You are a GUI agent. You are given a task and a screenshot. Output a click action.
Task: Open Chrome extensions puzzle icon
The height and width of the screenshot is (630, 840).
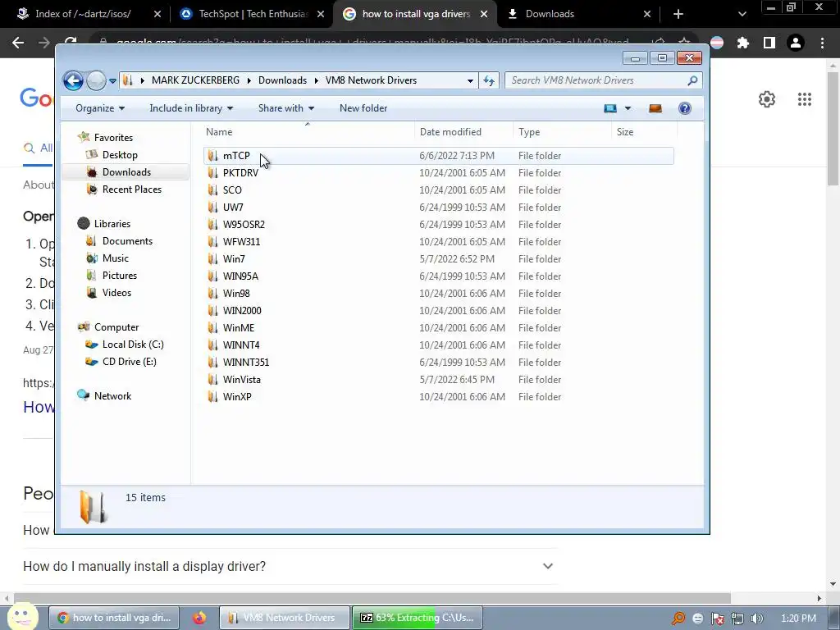click(743, 43)
